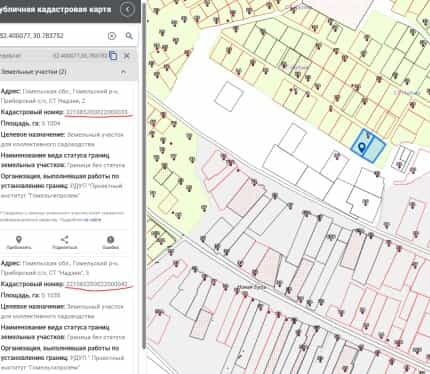Click the first parcel's 'Целевое назначение' text

[62, 140]
